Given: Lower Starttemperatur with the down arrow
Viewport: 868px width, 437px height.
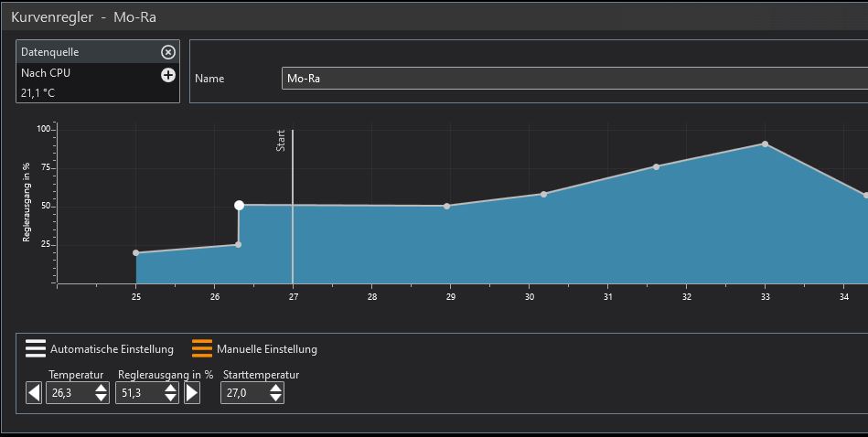Looking at the screenshot, I should (x=274, y=399).
